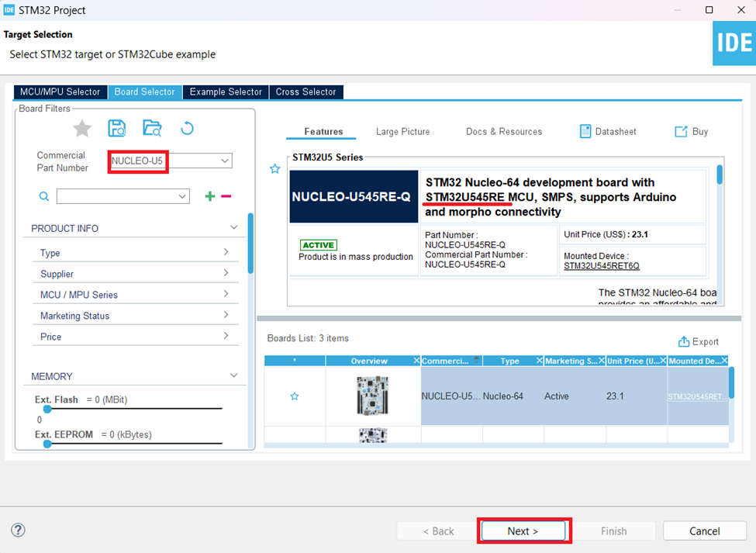Click the Cancel button

click(704, 531)
